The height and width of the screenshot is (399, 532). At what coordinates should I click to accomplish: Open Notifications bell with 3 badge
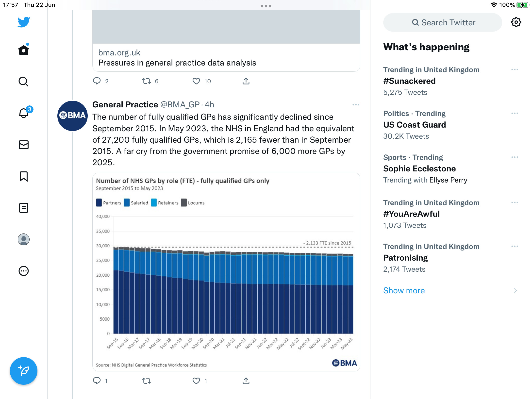[x=25, y=112]
